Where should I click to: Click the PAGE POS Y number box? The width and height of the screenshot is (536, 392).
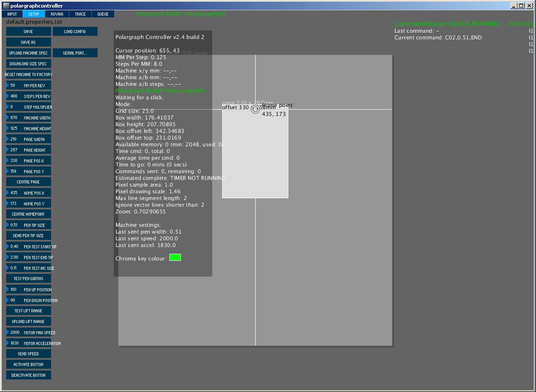[x=28, y=171]
